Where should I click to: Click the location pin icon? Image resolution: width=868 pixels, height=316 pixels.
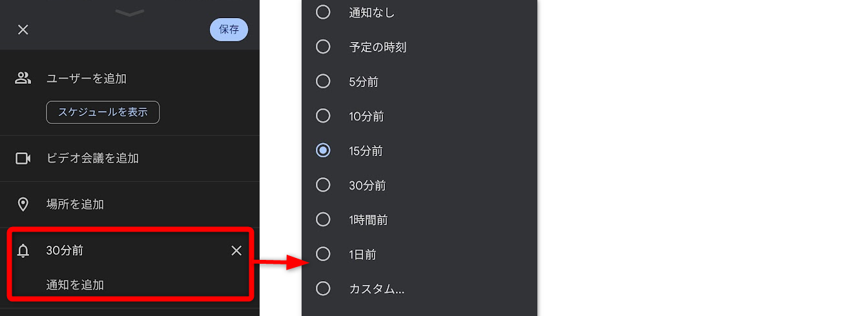(23, 204)
